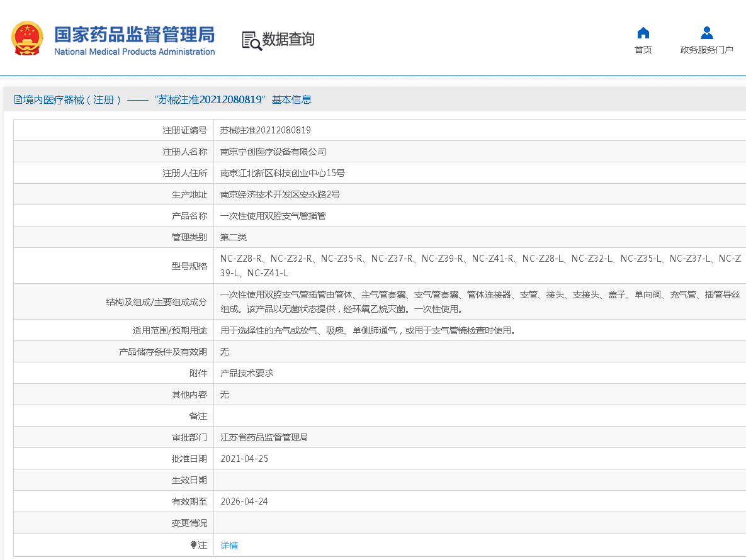The height and width of the screenshot is (560, 746).
Task: Click the 附件 label
Action: [x=198, y=373]
